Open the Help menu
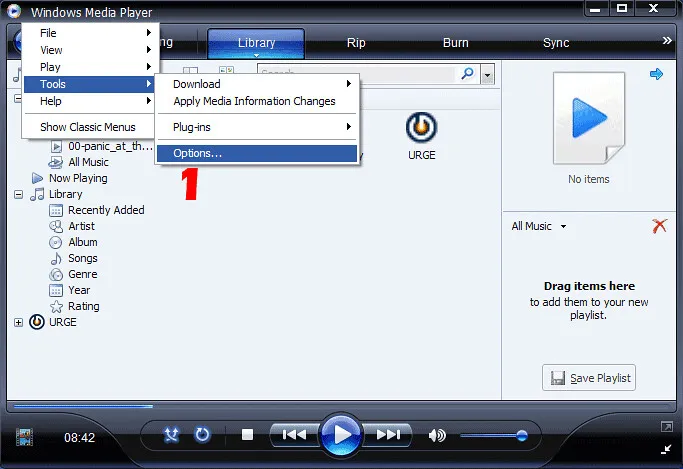The height and width of the screenshot is (469, 683). click(89, 101)
